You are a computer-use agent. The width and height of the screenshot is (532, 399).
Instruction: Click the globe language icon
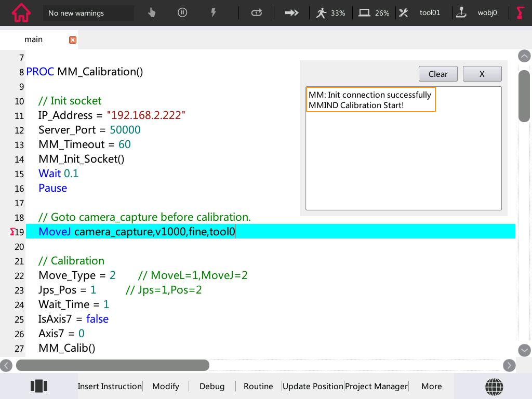pos(494,386)
